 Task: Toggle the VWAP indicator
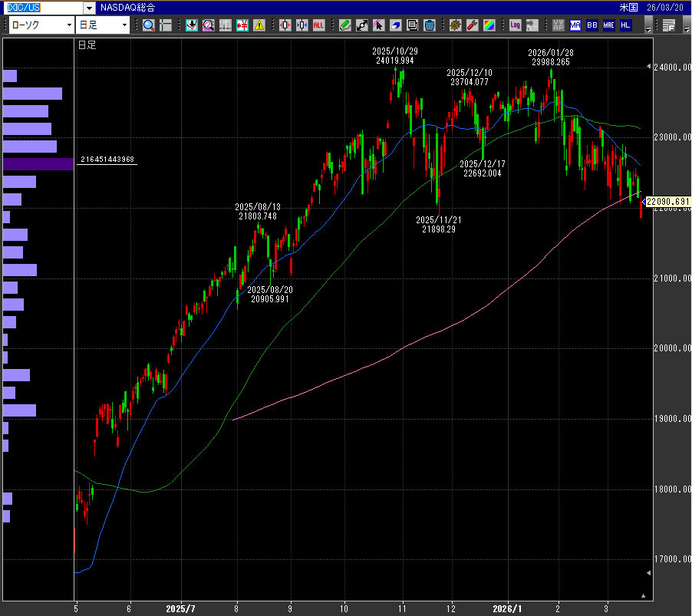pos(559,25)
